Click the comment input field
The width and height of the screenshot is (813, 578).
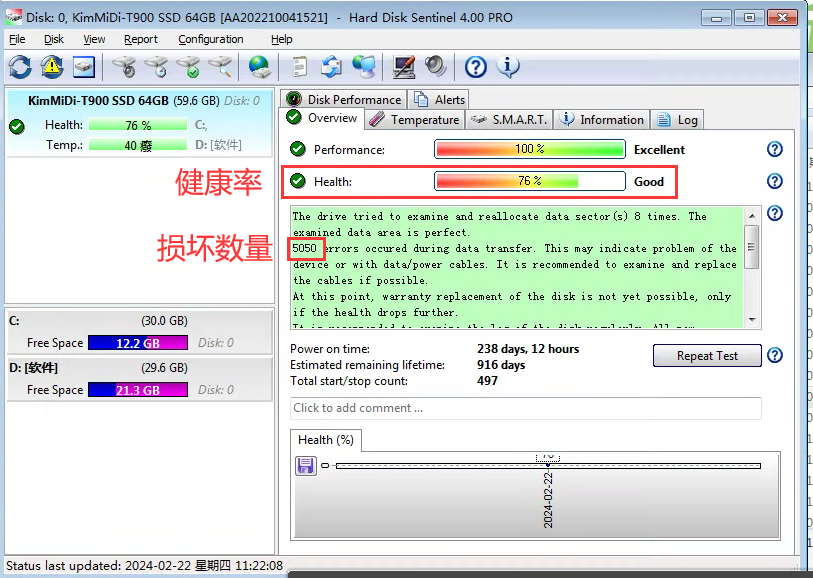(x=526, y=408)
